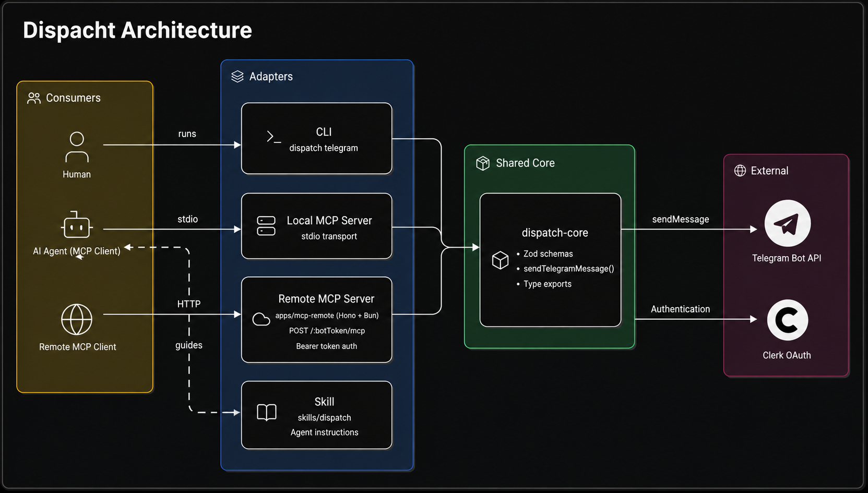Select the Skill adapter title
The height and width of the screenshot is (493, 868).
click(x=324, y=402)
